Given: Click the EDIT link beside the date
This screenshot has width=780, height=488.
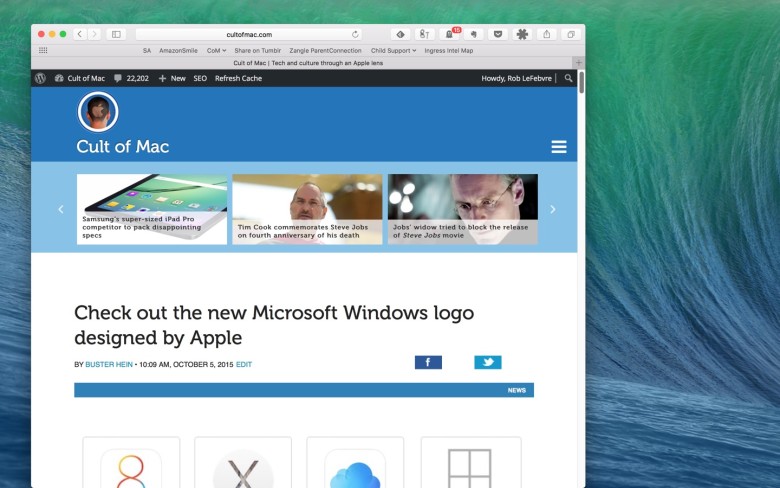Looking at the screenshot, I should pos(244,365).
